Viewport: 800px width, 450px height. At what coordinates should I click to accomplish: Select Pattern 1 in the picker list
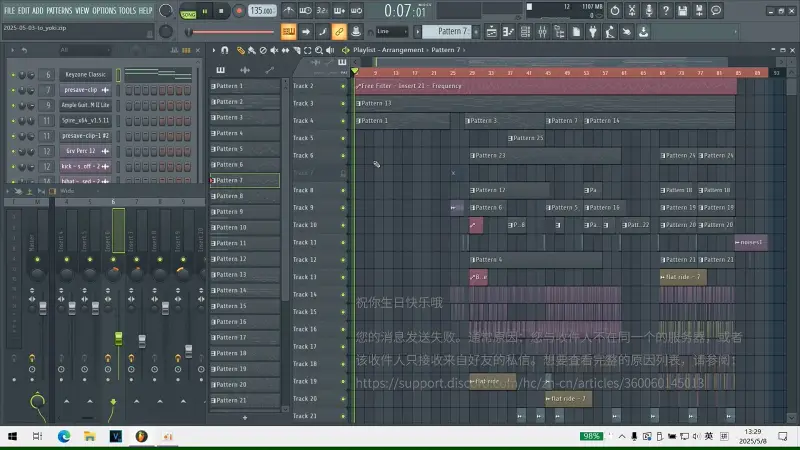pyautogui.click(x=245, y=86)
